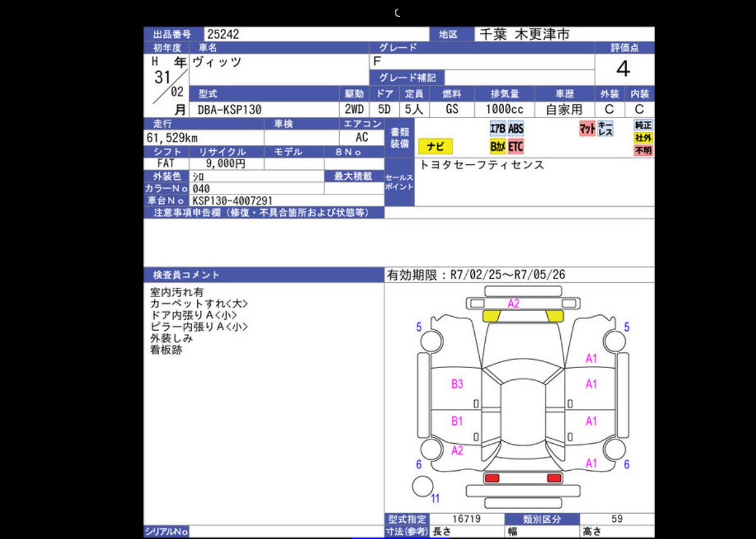The width and height of the screenshot is (756, 539).
Task: Click the empty グレード補記 value field
Action: point(519,78)
